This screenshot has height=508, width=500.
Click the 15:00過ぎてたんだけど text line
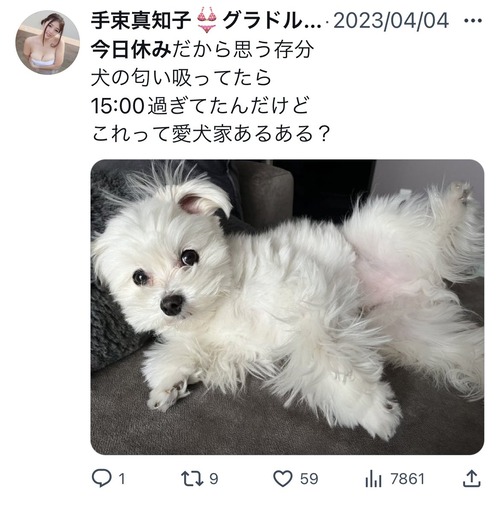point(200,106)
